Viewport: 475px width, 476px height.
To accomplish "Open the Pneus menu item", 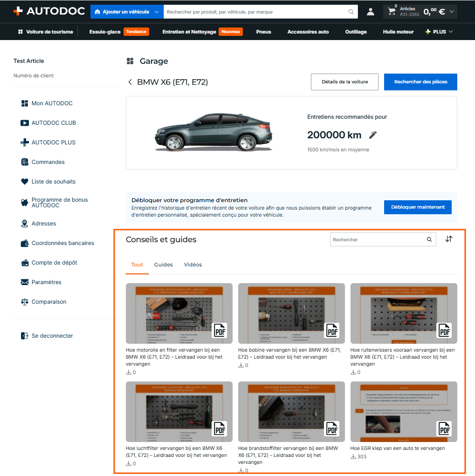I will (x=263, y=32).
